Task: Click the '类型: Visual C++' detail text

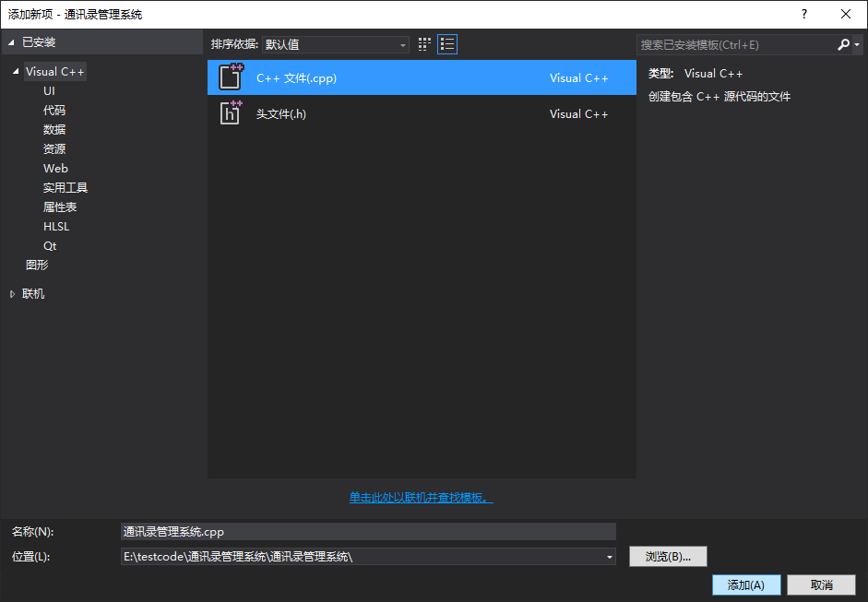Action: pos(696,74)
